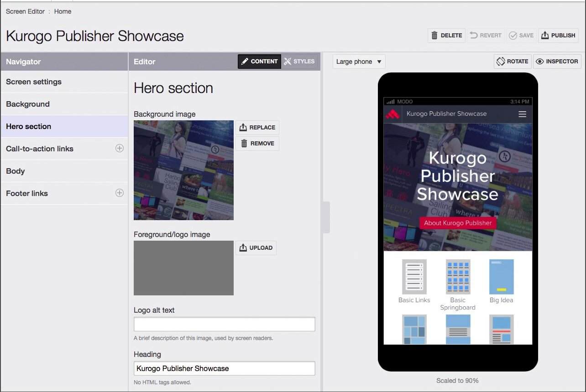Switch to the Styles editor tab
Image resolution: width=586 pixels, height=392 pixels.
click(299, 62)
